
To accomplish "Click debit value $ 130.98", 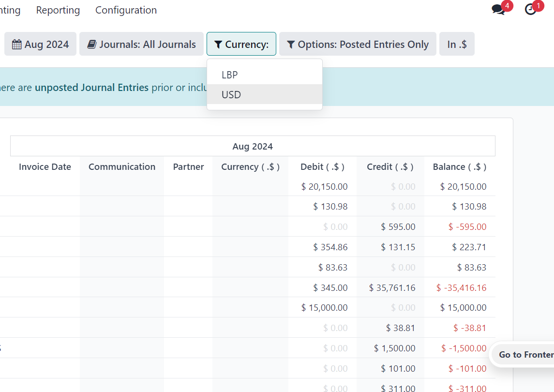I will pyautogui.click(x=330, y=207).
